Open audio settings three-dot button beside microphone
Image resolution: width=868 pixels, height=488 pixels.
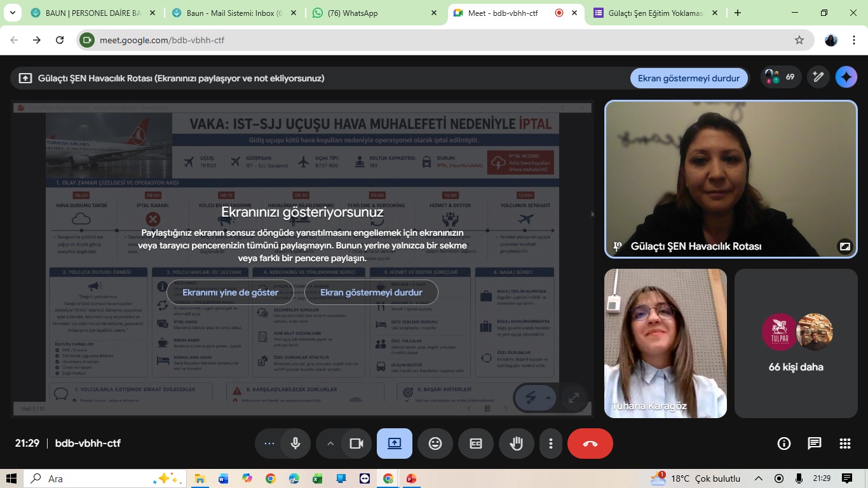pos(269,444)
